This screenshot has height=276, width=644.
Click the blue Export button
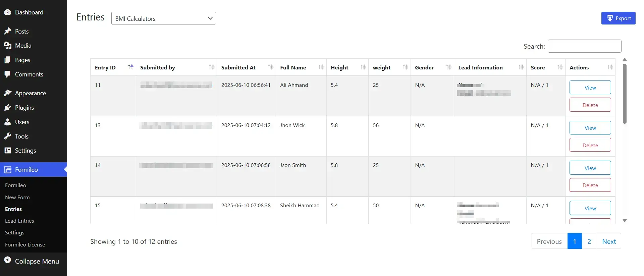coord(618,18)
